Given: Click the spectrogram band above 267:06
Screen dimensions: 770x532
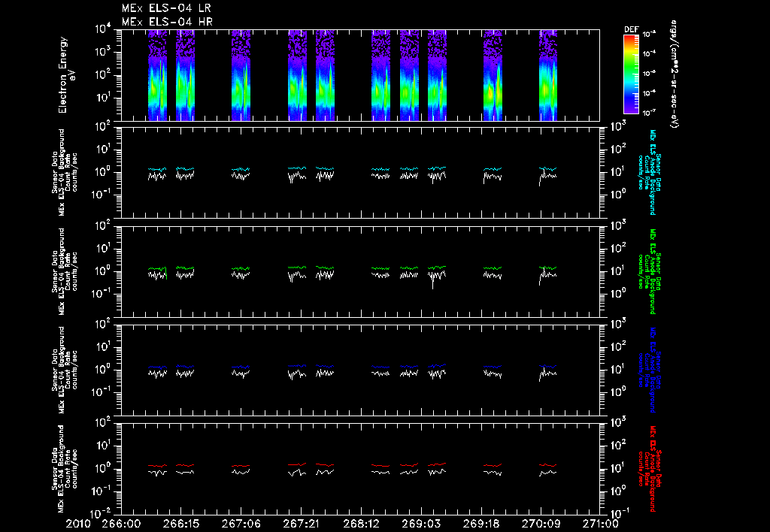Looking at the screenshot, I should coord(241,75).
